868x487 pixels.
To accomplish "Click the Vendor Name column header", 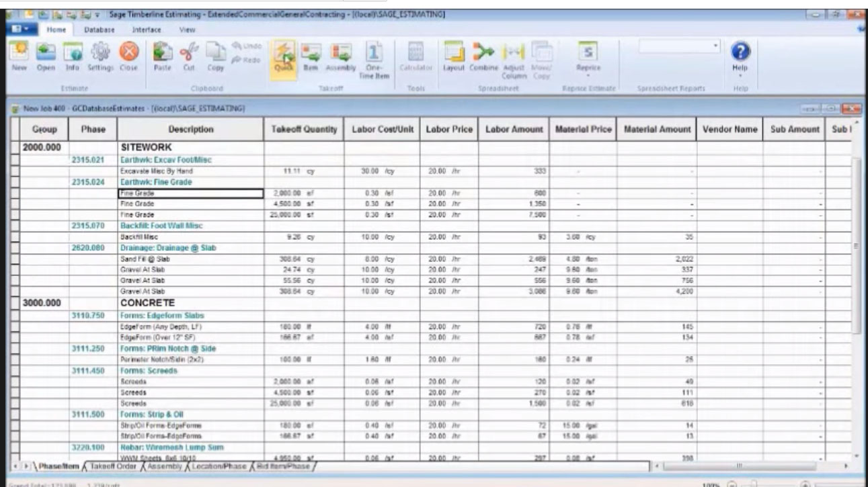I will (x=730, y=130).
